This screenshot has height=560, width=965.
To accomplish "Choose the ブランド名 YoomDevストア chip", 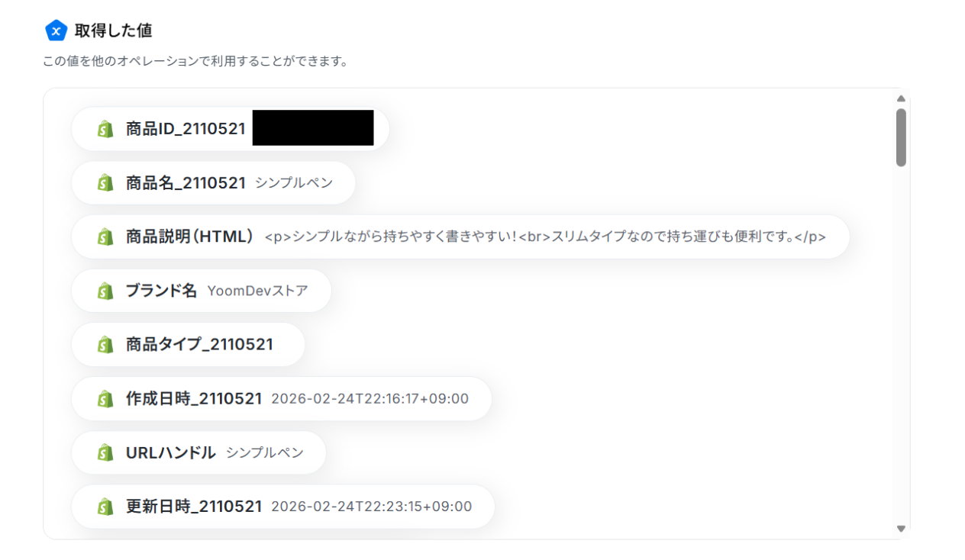I will pyautogui.click(x=202, y=291).
